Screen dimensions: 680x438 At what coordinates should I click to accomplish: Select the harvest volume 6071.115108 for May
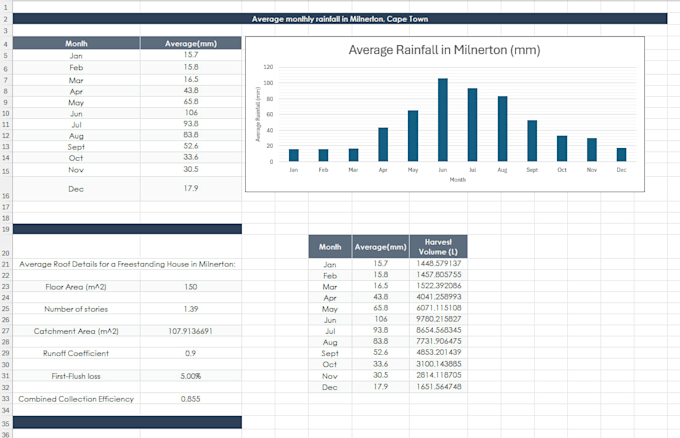[438, 308]
